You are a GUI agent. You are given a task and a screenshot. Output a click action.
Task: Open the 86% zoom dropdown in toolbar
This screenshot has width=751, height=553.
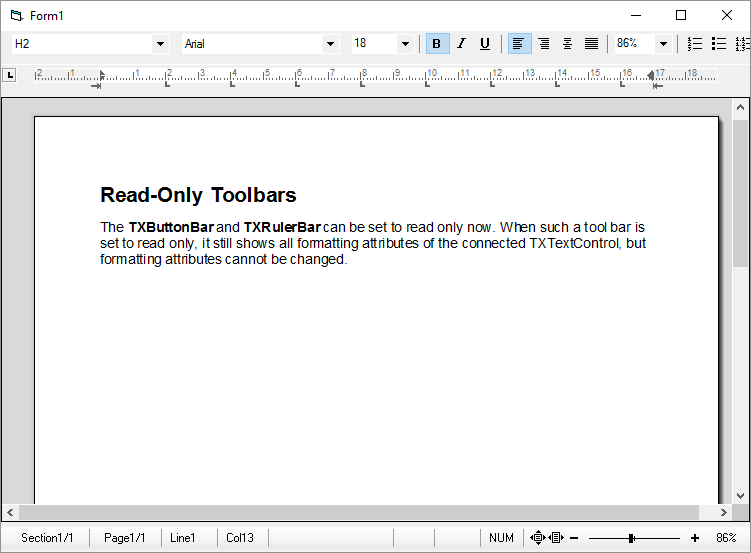point(663,44)
